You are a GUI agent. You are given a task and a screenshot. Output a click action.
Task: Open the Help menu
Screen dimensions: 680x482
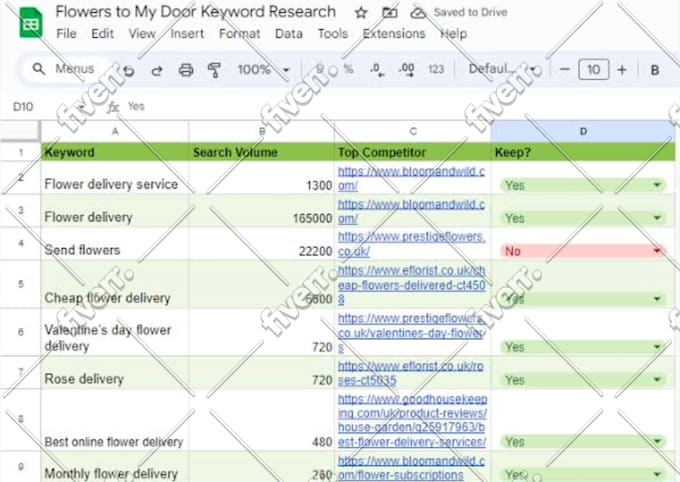[x=454, y=33]
